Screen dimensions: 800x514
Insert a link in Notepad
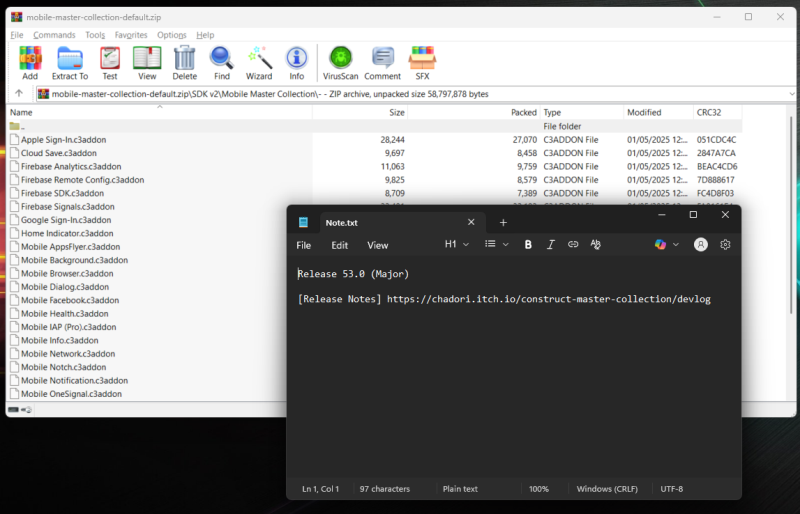[573, 244]
